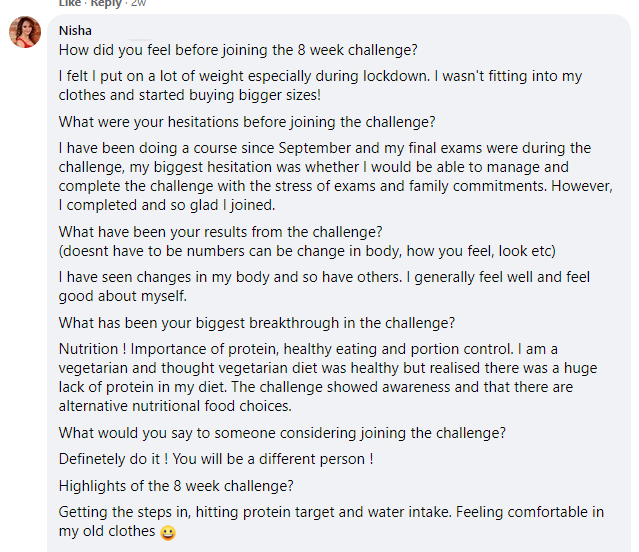The width and height of the screenshot is (639, 552).
Task: Click the paragraph about exams and family commitments
Action: pyautogui.click(x=335, y=176)
